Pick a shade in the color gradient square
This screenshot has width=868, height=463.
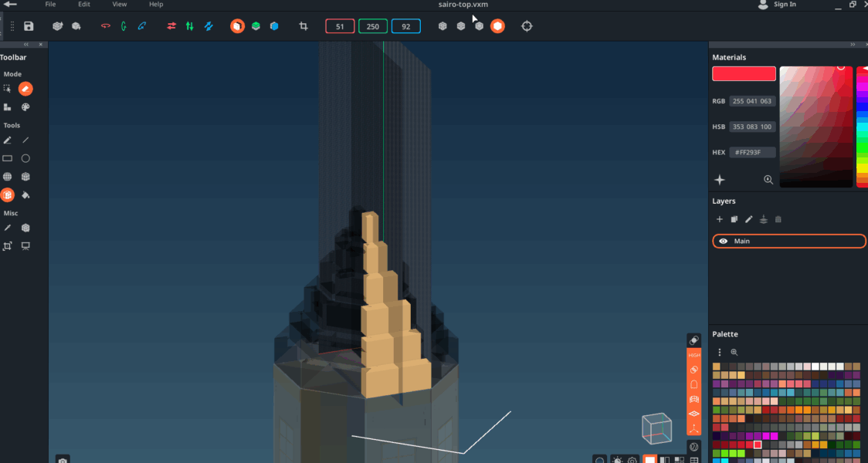(x=816, y=127)
